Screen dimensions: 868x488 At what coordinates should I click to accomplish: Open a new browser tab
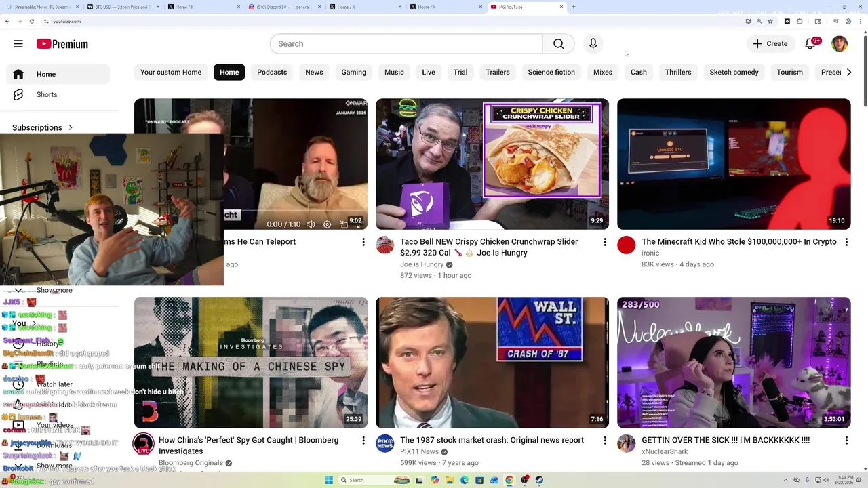tap(574, 7)
